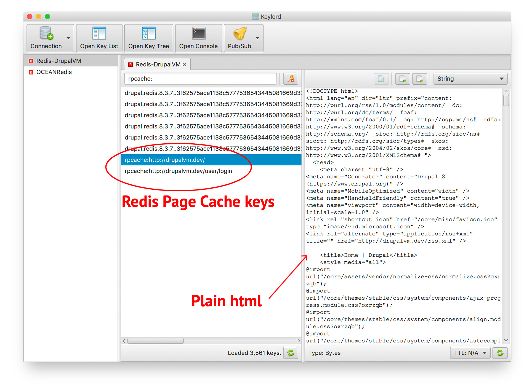Click the first document-with-arrow icon
Image resolution: width=532 pixels, height=392 pixels.
point(403,79)
